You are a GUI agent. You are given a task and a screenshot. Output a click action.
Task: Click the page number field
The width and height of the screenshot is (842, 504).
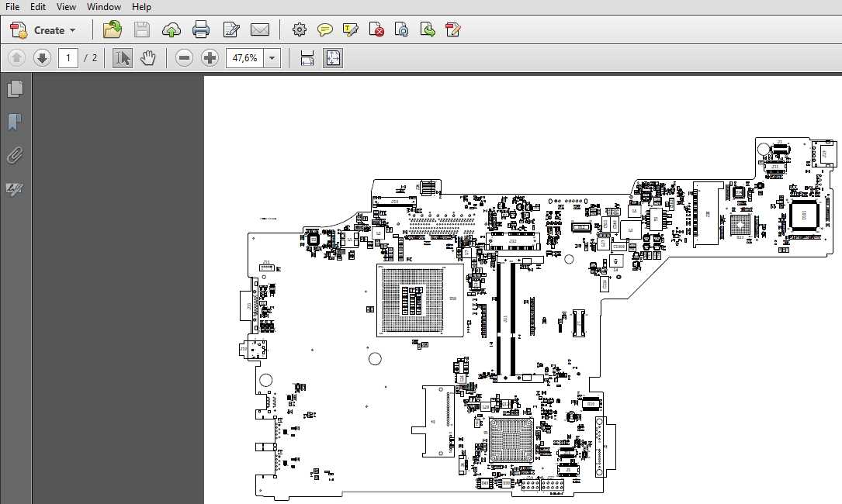[x=68, y=58]
